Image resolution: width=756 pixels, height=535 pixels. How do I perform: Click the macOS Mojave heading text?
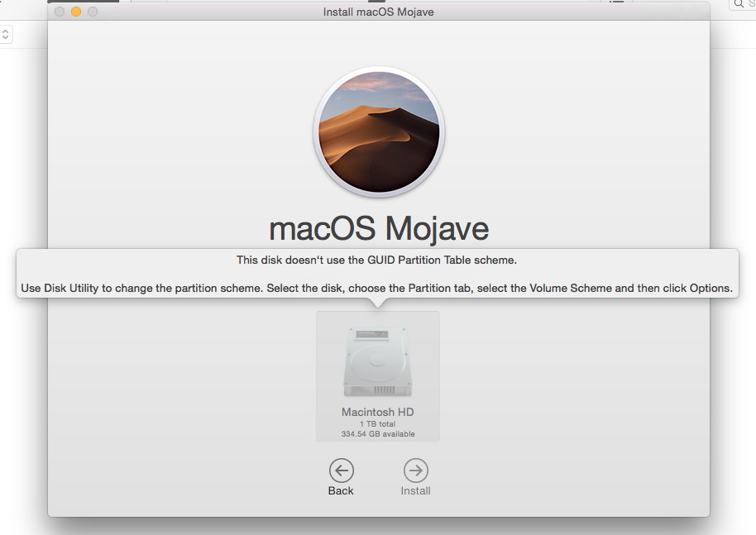(x=379, y=228)
